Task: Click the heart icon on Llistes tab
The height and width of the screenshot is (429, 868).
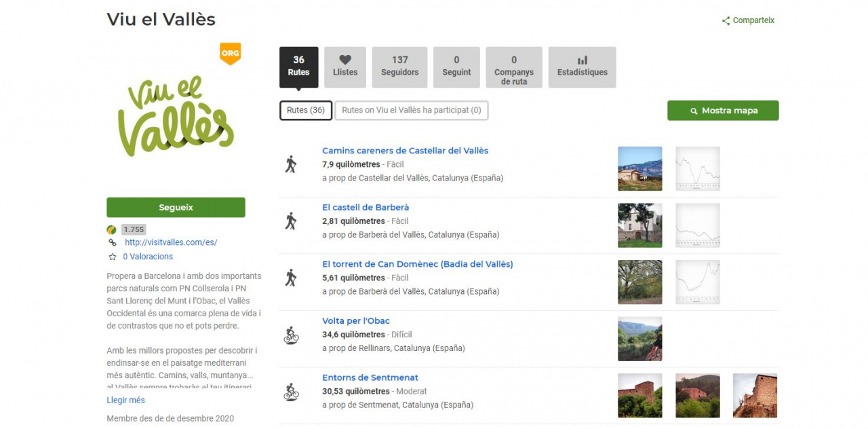Action: 345,60
